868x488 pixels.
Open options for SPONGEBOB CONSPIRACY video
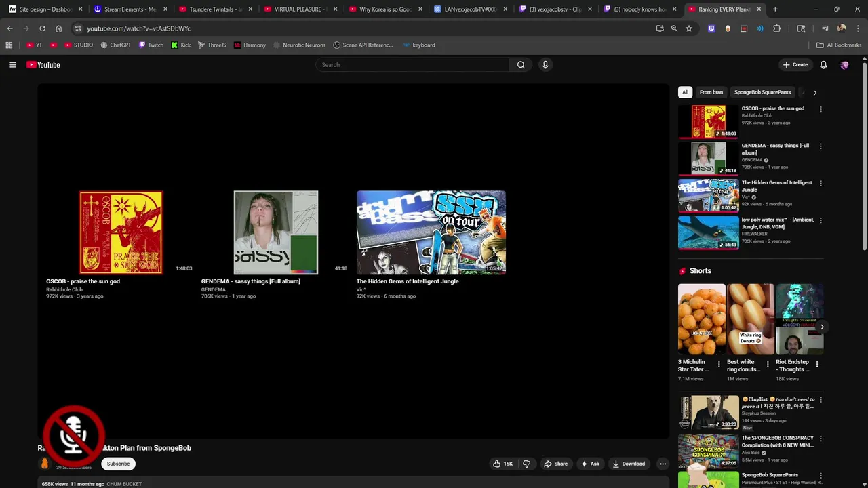[x=821, y=439]
